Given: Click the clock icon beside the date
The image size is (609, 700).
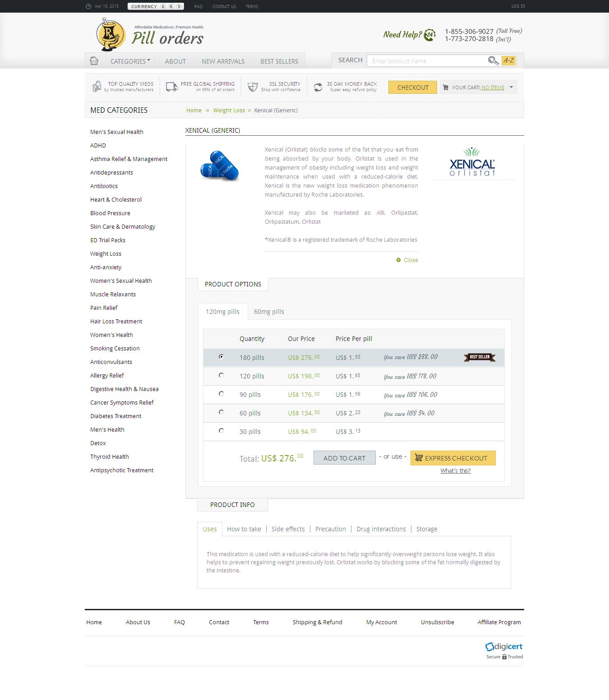Looking at the screenshot, I should (x=88, y=6).
